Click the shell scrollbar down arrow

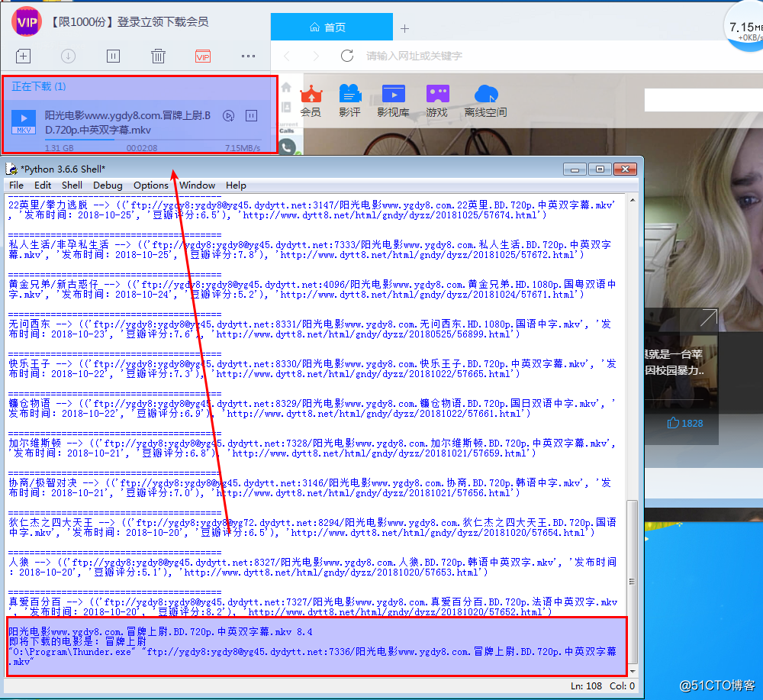(x=632, y=672)
